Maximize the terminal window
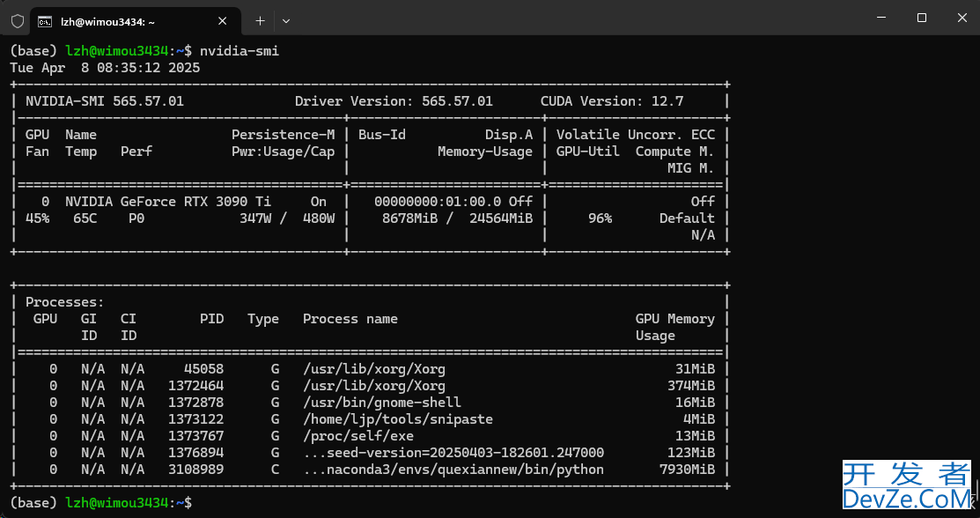 [921, 18]
